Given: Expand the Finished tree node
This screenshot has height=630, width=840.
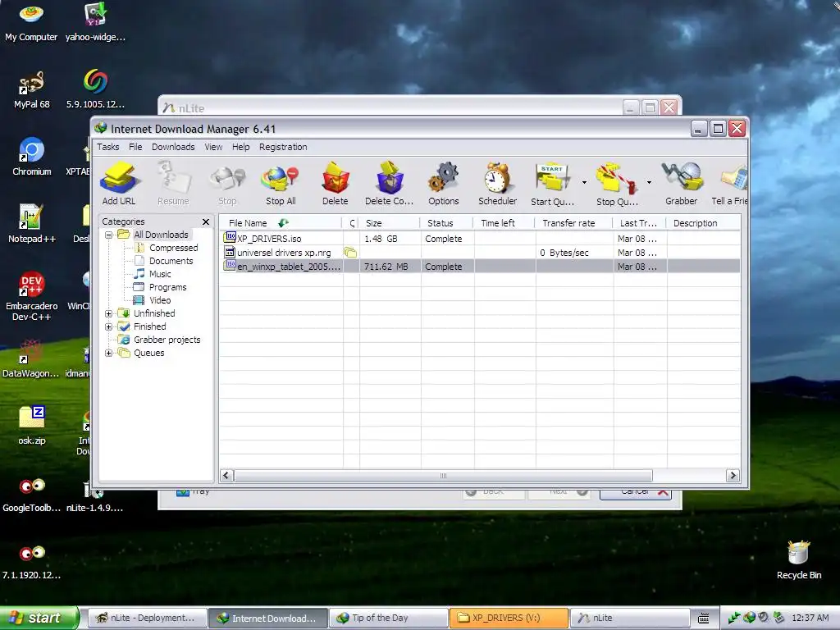Looking at the screenshot, I should pyautogui.click(x=109, y=326).
